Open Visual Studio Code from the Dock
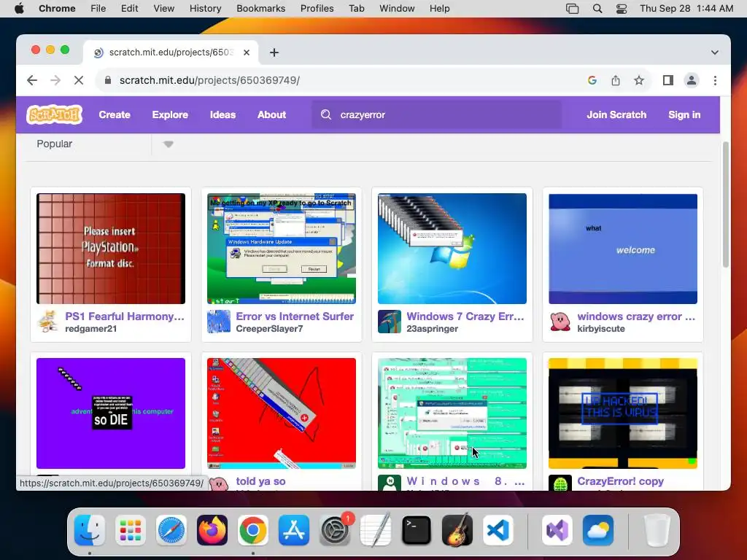Screen dimensions: 747x560 tap(498, 530)
